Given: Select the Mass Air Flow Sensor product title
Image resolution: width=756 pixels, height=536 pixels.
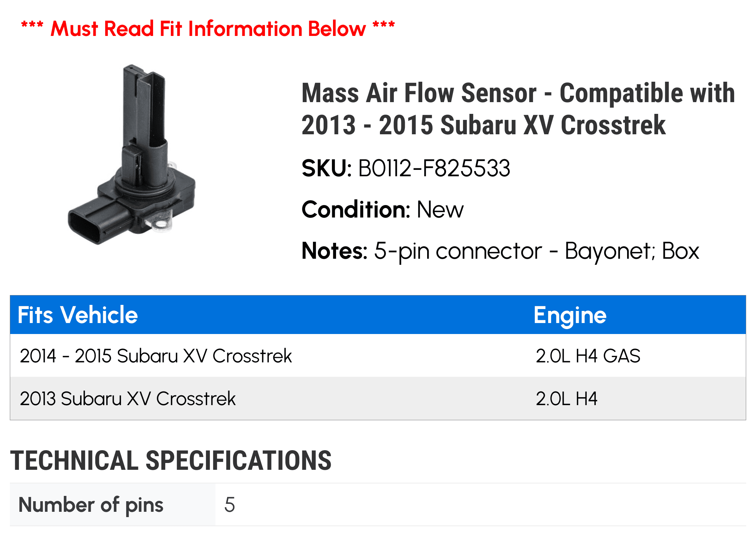Looking at the screenshot, I should tap(518, 109).
